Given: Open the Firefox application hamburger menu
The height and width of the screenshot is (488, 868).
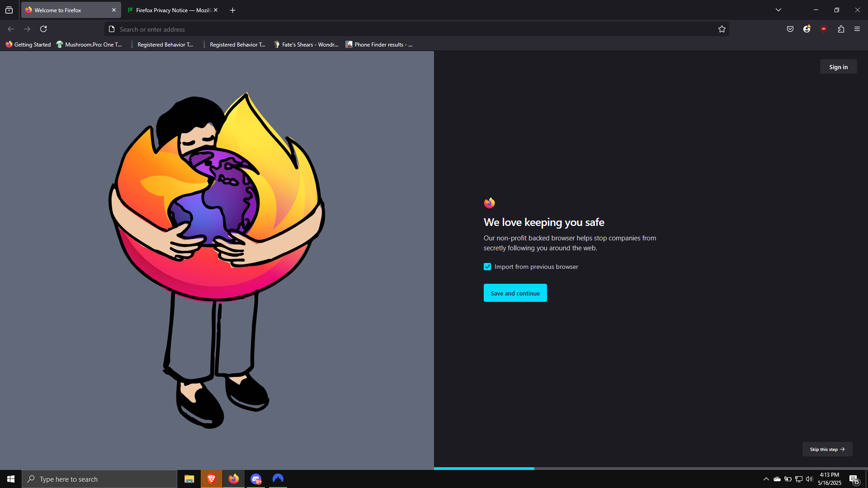Looking at the screenshot, I should point(857,29).
